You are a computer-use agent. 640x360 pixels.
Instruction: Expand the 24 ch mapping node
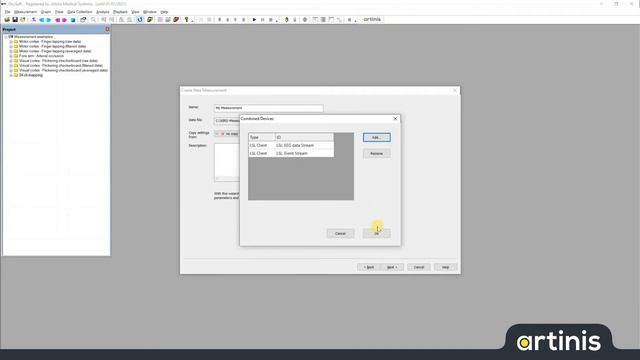(x=11, y=75)
